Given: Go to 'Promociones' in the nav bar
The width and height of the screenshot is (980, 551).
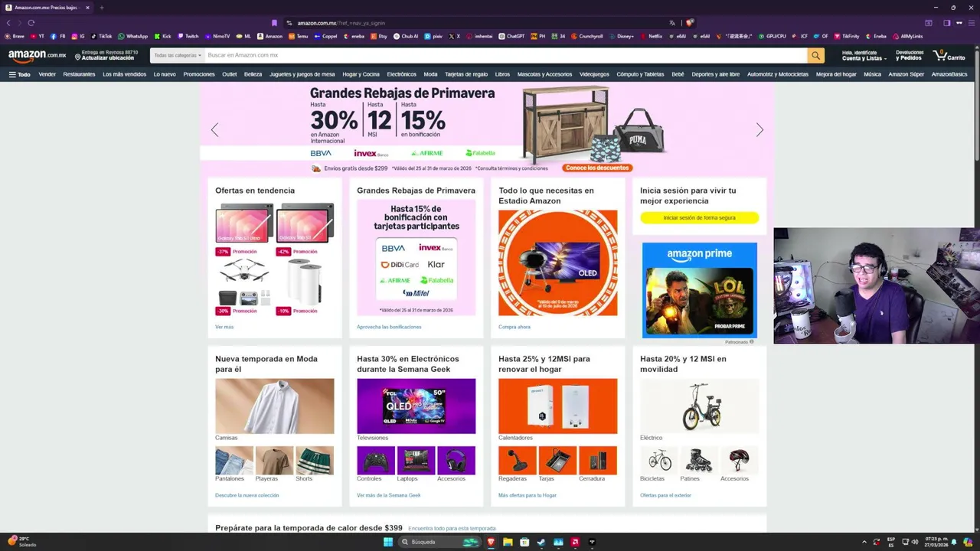Looking at the screenshot, I should click(199, 74).
